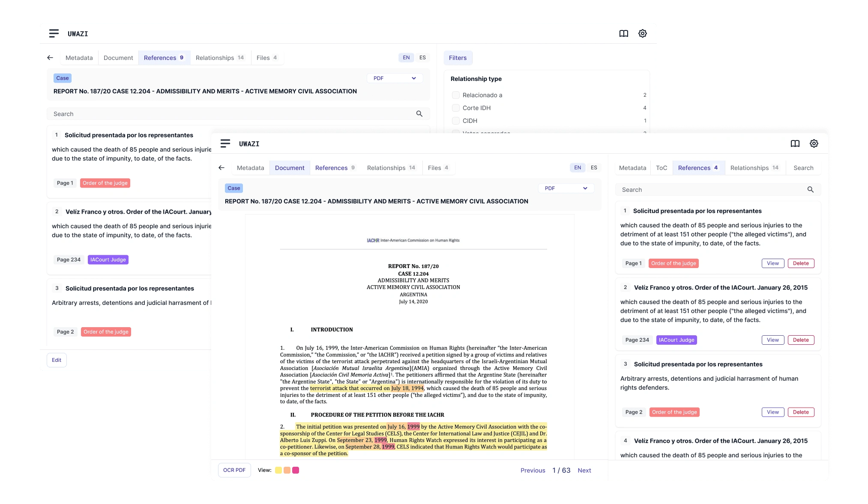868x504 pixels.
Task: Click the magnifier icon in the References search bar
Action: pyautogui.click(x=419, y=113)
